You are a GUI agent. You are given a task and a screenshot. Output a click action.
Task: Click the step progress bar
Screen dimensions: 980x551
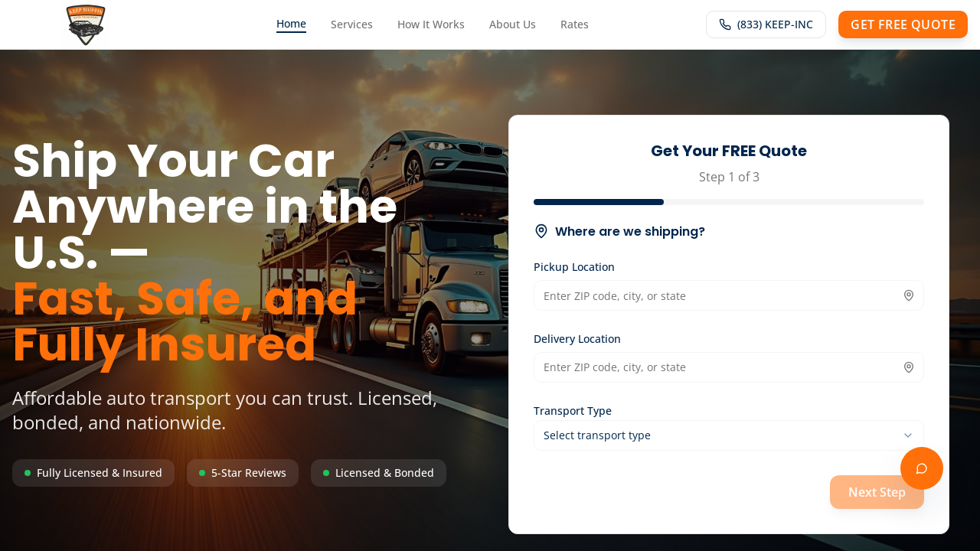(x=729, y=202)
